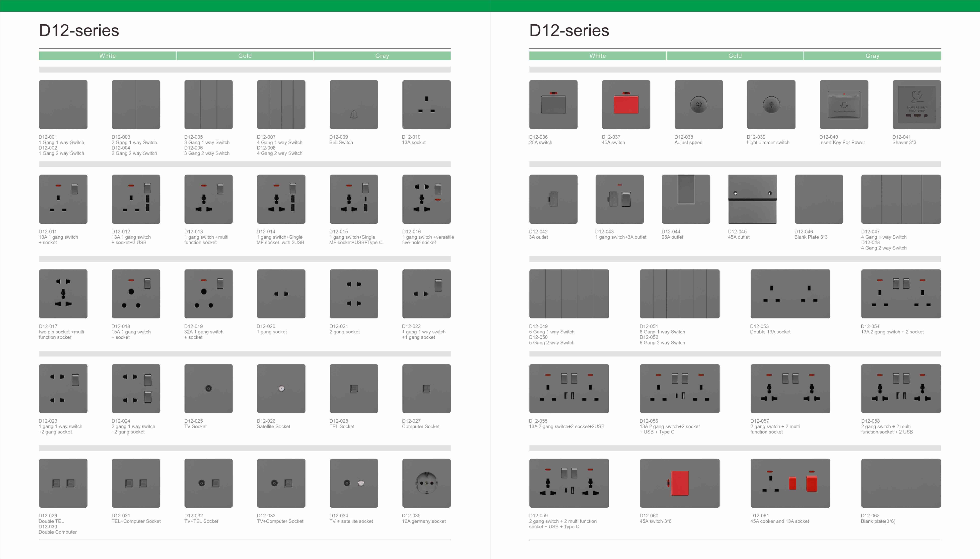Switch to Gold tab on left page

245,56
